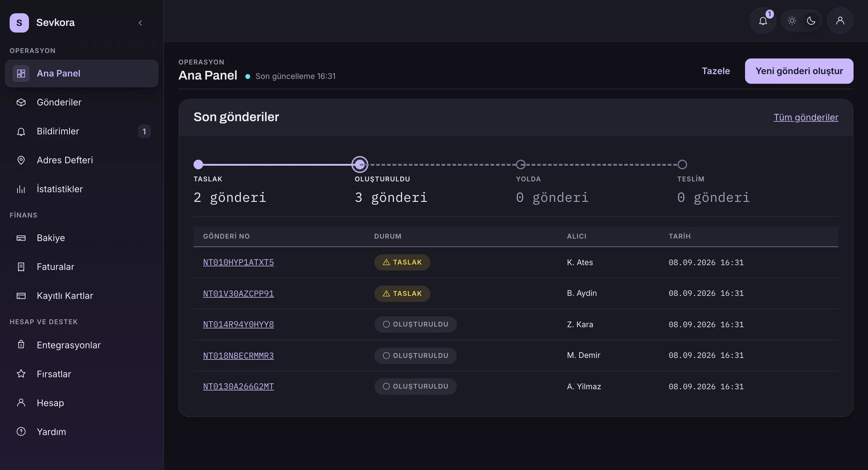This screenshot has width=868, height=470.
Task: Click the Taslak step dot on the progress tracker
Action: [198, 164]
